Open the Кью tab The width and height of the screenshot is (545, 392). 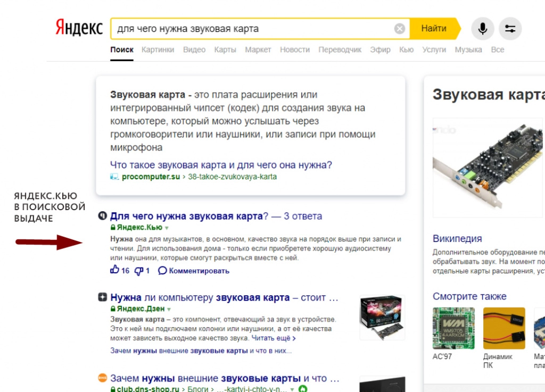point(406,49)
